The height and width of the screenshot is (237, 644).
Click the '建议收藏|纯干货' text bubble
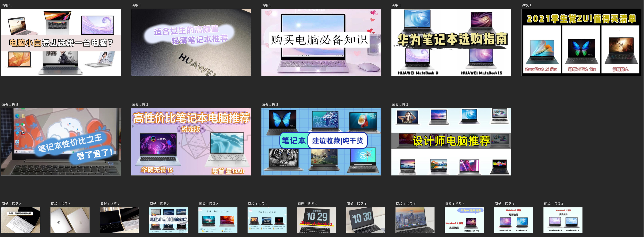(x=337, y=141)
